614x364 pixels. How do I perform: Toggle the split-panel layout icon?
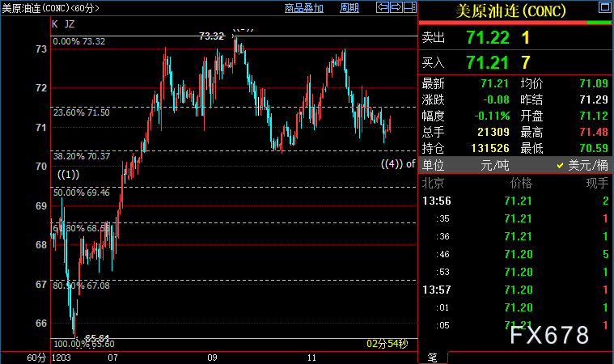coord(409,7)
